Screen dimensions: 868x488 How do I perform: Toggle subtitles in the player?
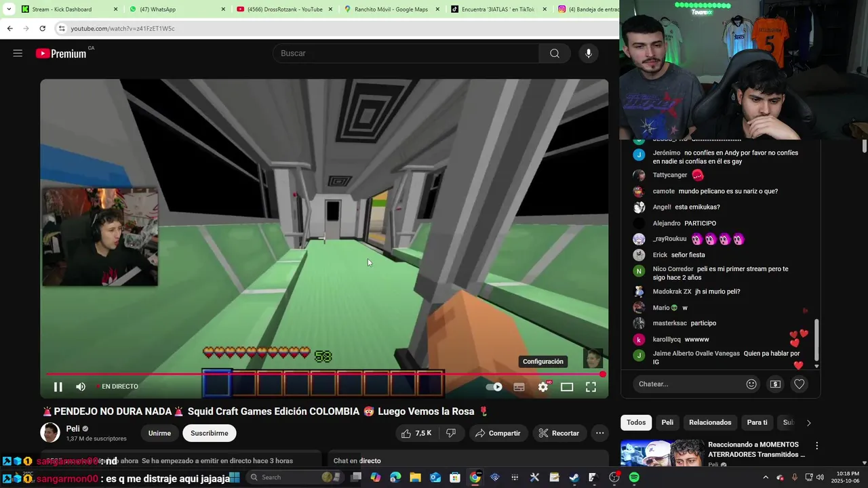(x=519, y=387)
